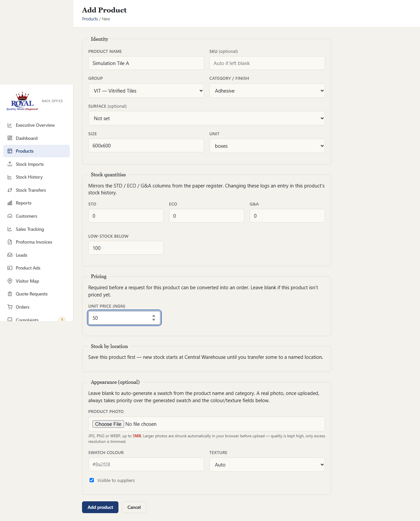This screenshot has width=420, height=521.
Task: Click the Swatch Colour field
Action: [146, 464]
